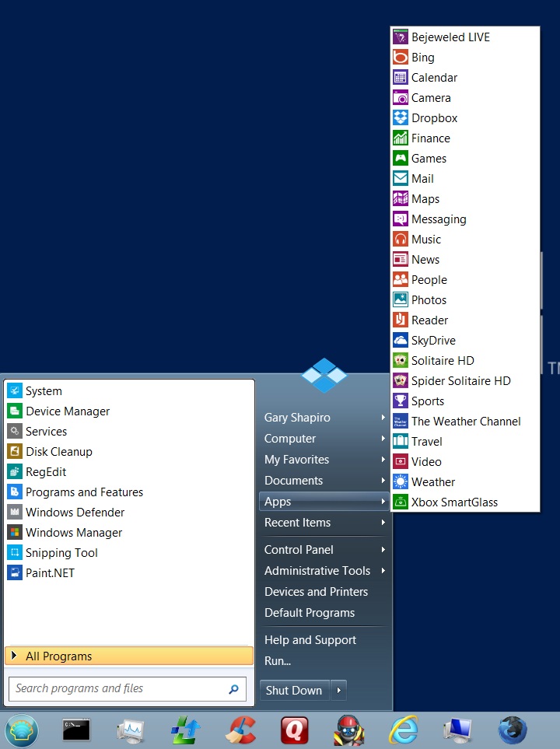
Task: Launch the Snipping Tool
Action: pyautogui.click(x=129, y=553)
